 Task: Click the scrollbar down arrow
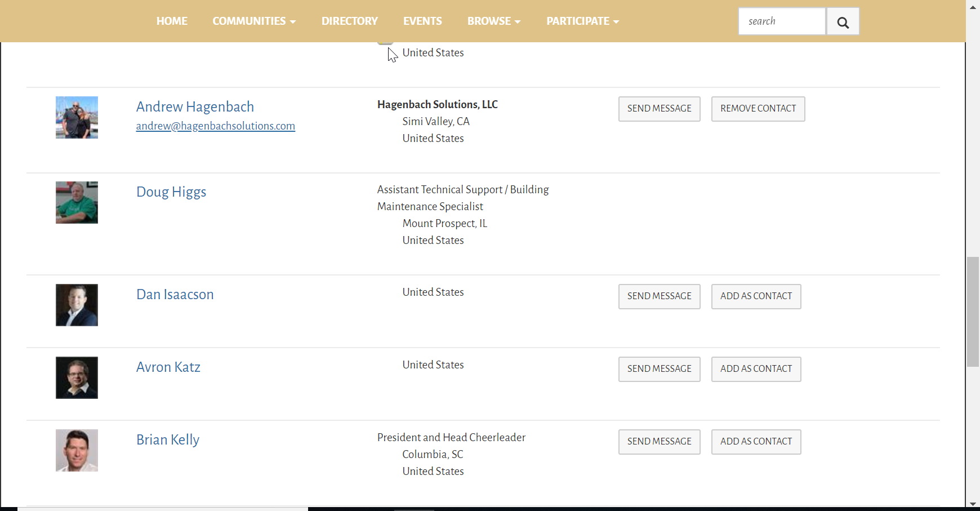[973, 504]
